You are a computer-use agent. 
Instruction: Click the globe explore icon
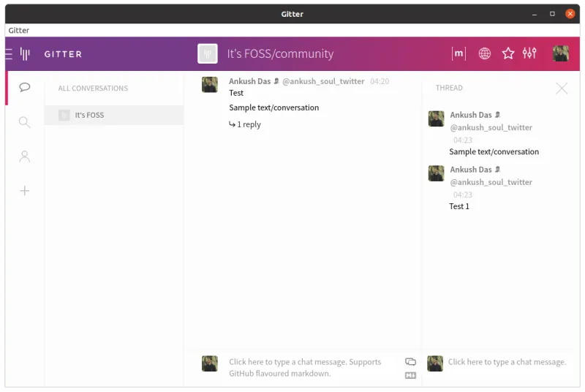484,53
